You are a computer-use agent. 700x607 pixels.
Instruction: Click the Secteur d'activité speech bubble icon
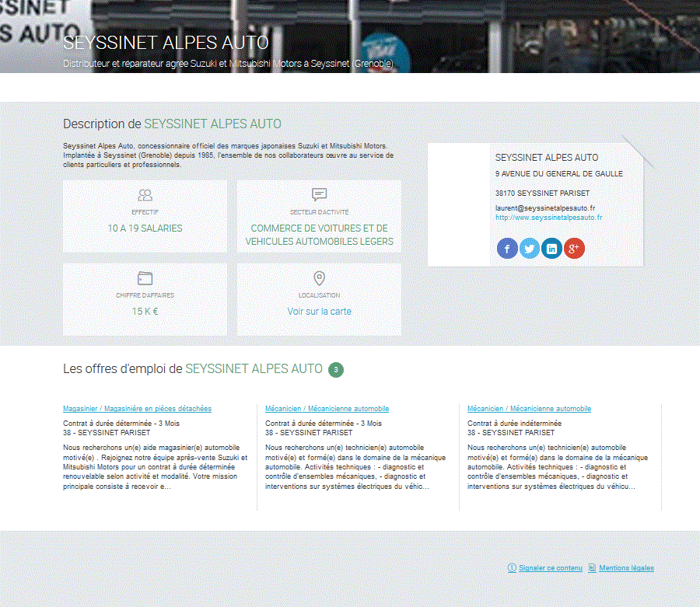point(319,194)
